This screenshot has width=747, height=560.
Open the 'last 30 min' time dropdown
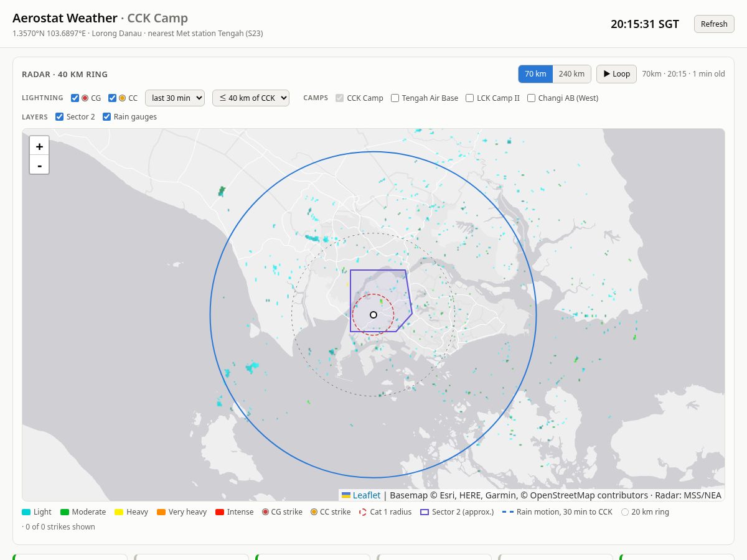pyautogui.click(x=175, y=98)
